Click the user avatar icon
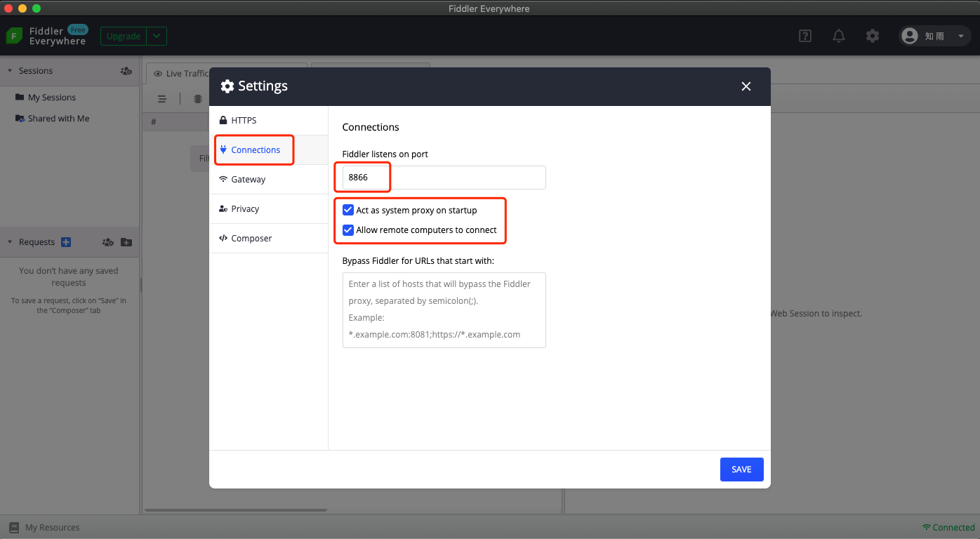The image size is (980, 539). [x=910, y=36]
